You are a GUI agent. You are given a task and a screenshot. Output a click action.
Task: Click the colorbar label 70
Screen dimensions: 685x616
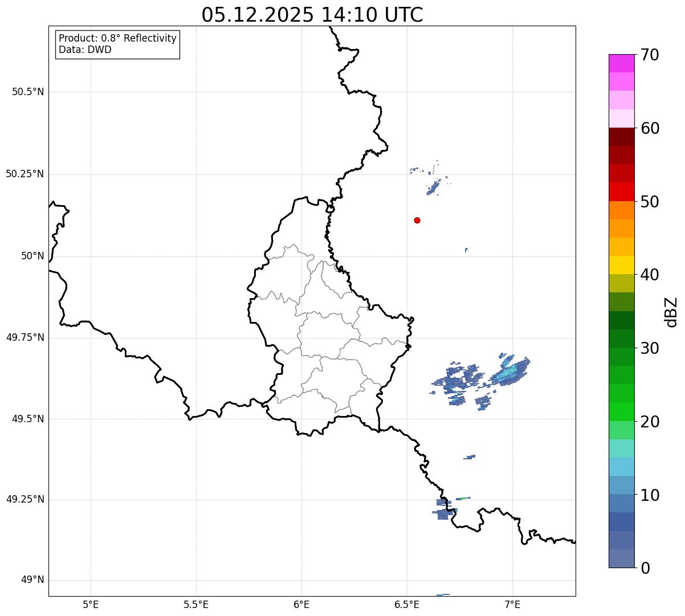650,55
